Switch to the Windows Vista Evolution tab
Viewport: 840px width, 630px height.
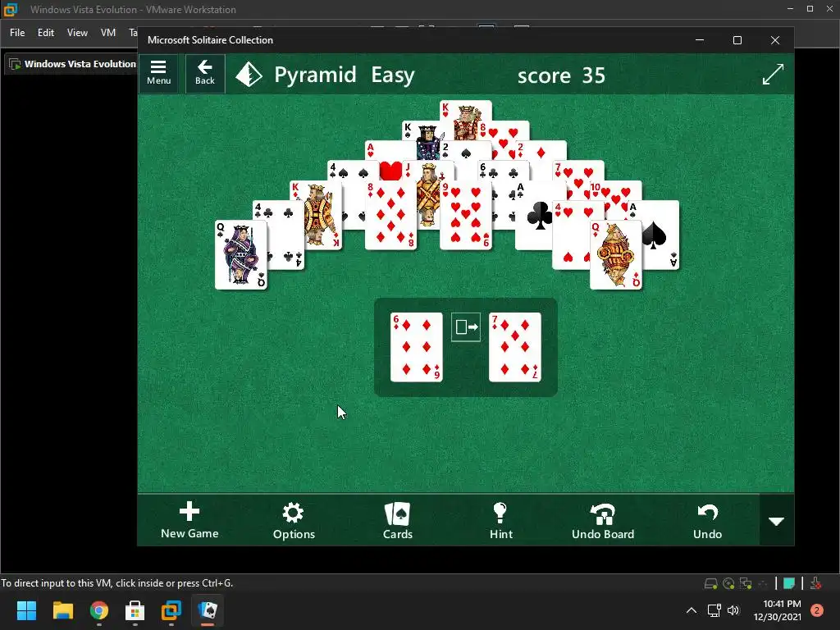73,64
